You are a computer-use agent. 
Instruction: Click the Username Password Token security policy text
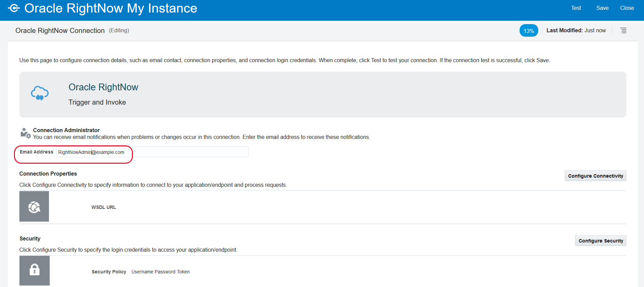pos(160,271)
